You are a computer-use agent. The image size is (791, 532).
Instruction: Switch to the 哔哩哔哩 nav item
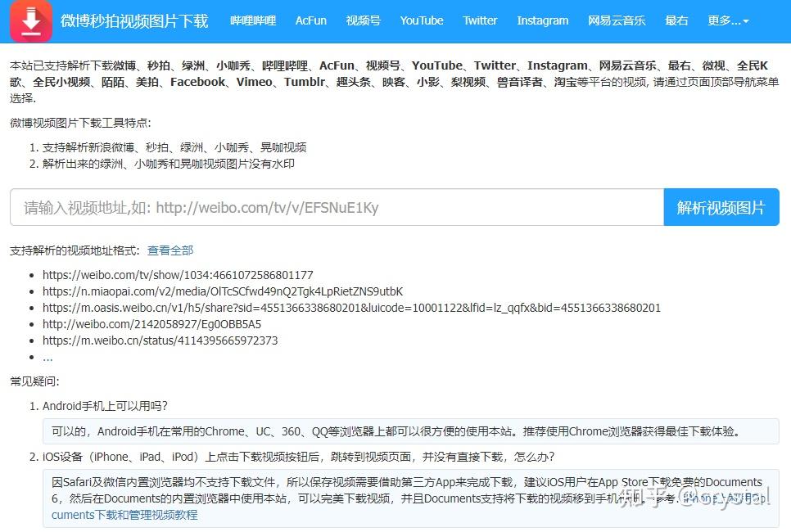tap(252, 20)
